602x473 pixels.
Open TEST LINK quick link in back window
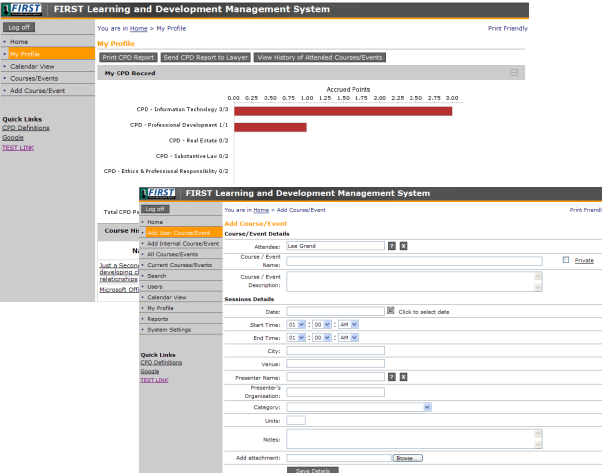coord(18,148)
